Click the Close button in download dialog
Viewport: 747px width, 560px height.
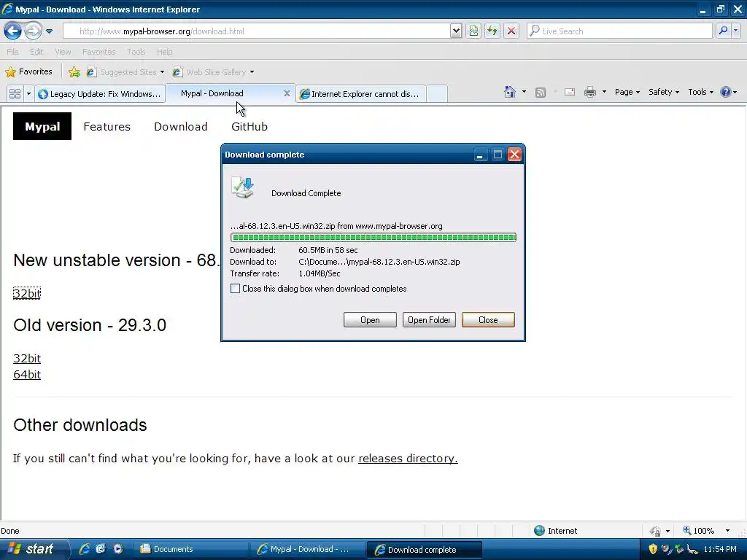click(x=488, y=320)
